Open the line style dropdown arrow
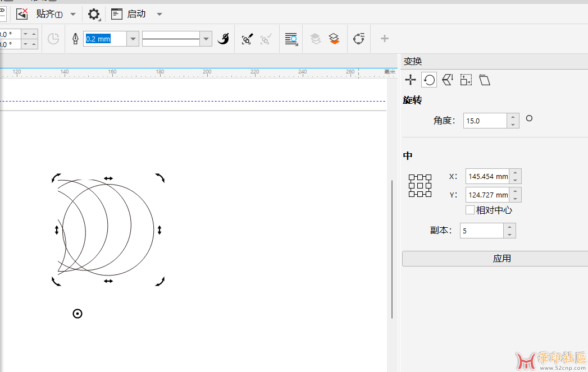Image resolution: width=588 pixels, height=372 pixels. (x=206, y=39)
